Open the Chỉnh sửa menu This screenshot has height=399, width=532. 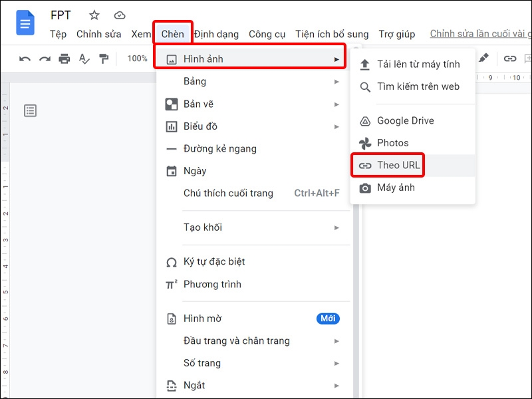click(x=98, y=35)
